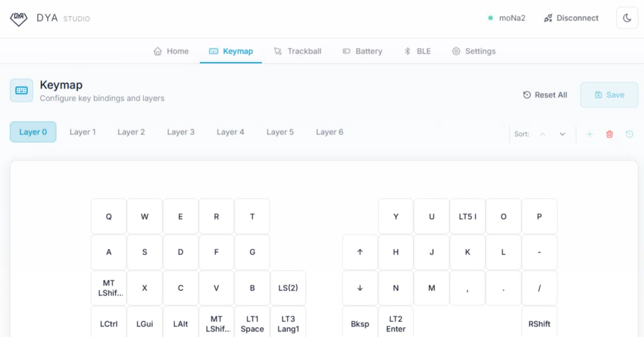The image size is (644, 337).
Task: Select the M key
Action: coord(432,288)
